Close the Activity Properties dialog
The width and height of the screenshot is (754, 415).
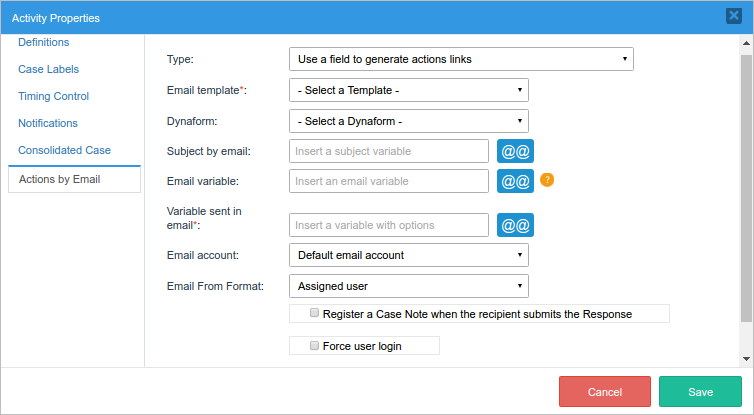(x=733, y=16)
